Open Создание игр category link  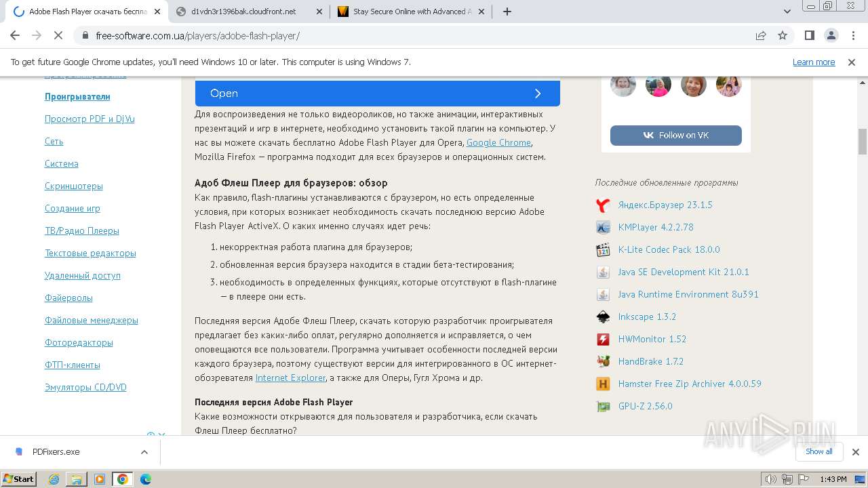click(x=73, y=208)
